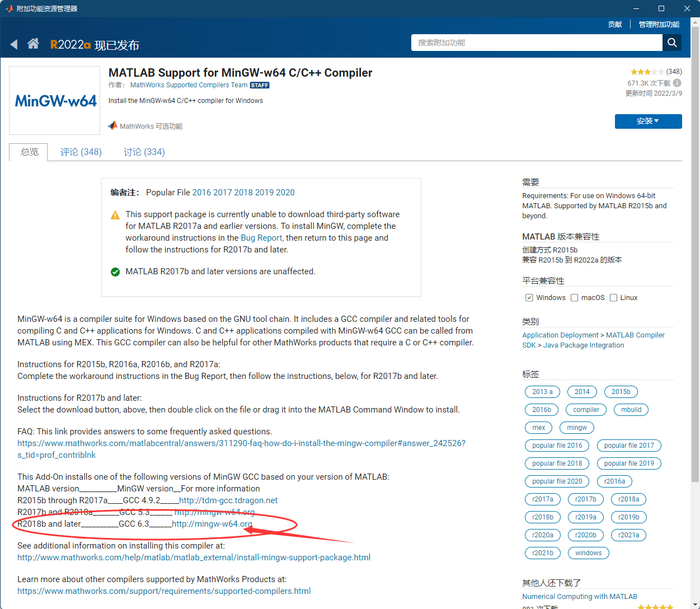Enable the macOS compatibility checkbox
This screenshot has width=700, height=609.
(x=575, y=297)
